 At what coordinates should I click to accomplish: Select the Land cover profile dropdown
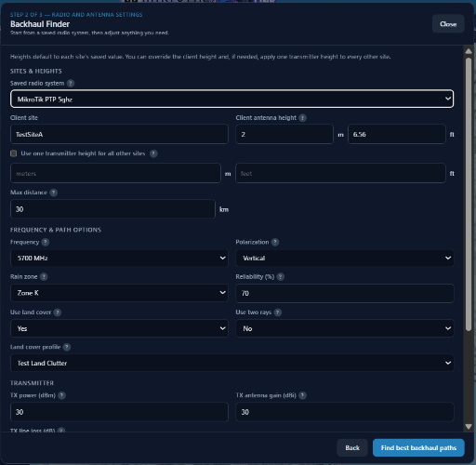pos(231,363)
